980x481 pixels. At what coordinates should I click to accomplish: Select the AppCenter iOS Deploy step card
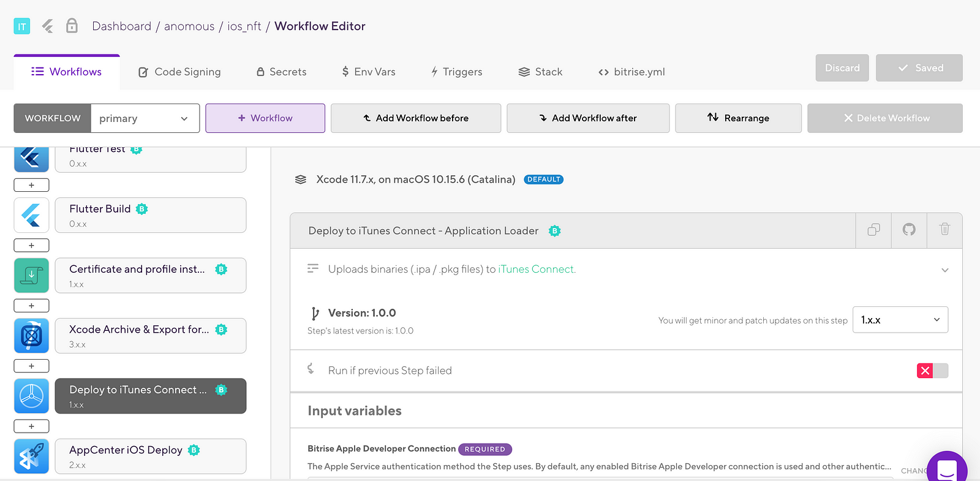[151, 456]
